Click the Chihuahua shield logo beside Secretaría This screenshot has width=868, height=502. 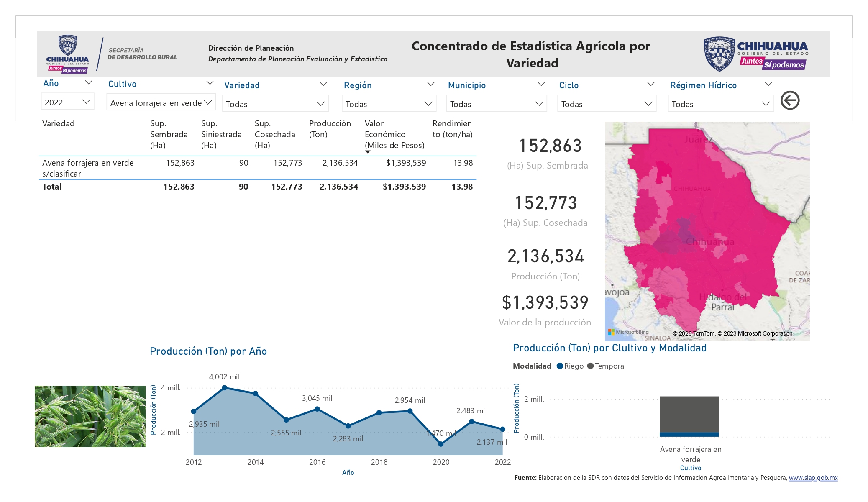click(x=67, y=54)
